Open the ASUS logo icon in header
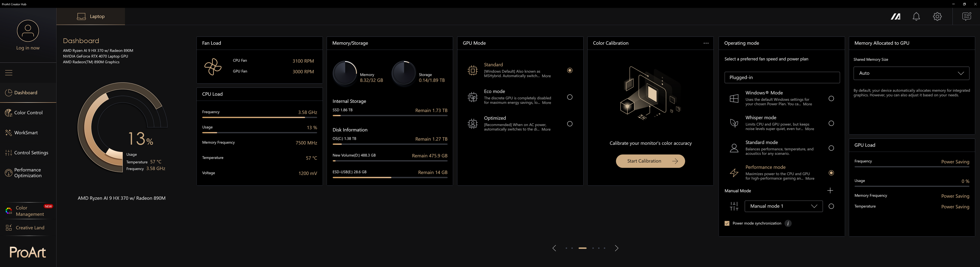 pyautogui.click(x=895, y=16)
